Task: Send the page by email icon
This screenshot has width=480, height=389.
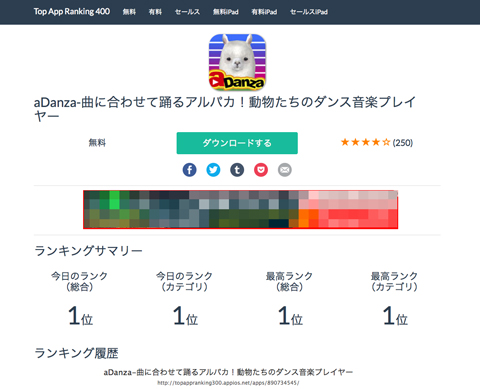Action: click(285, 170)
